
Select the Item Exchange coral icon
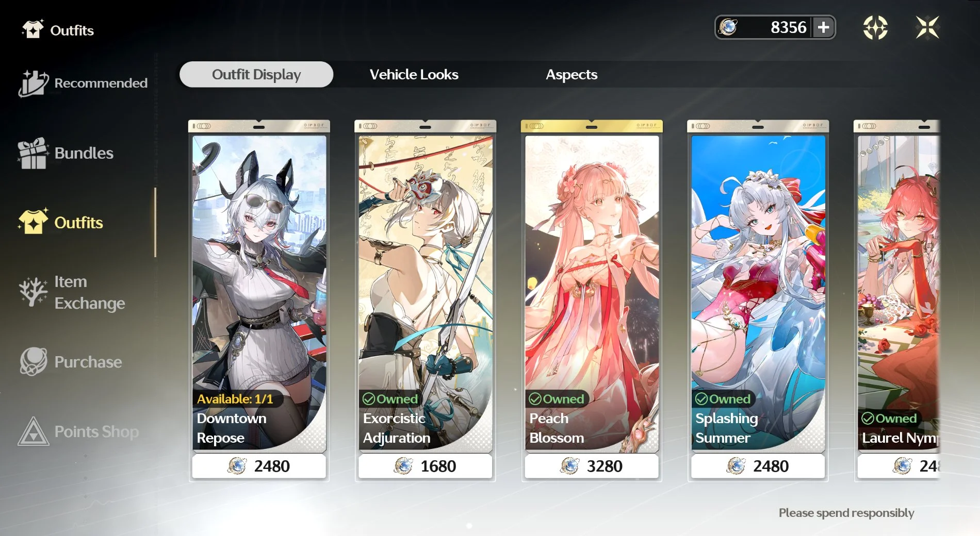click(34, 292)
